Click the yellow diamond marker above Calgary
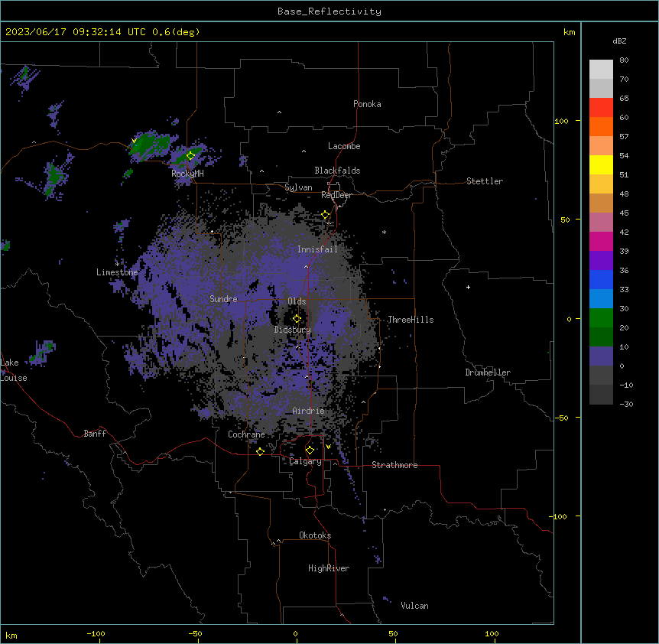This screenshot has width=659, height=644. pyautogui.click(x=310, y=450)
